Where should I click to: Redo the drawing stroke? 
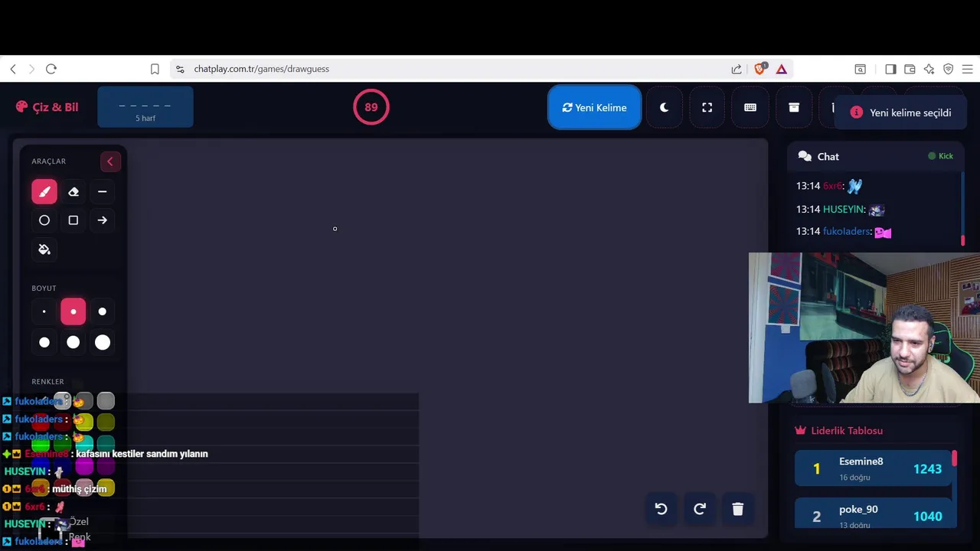700,509
